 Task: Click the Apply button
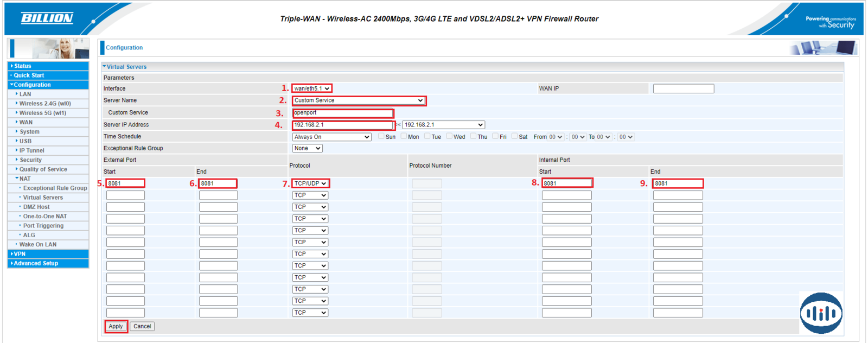pyautogui.click(x=116, y=326)
